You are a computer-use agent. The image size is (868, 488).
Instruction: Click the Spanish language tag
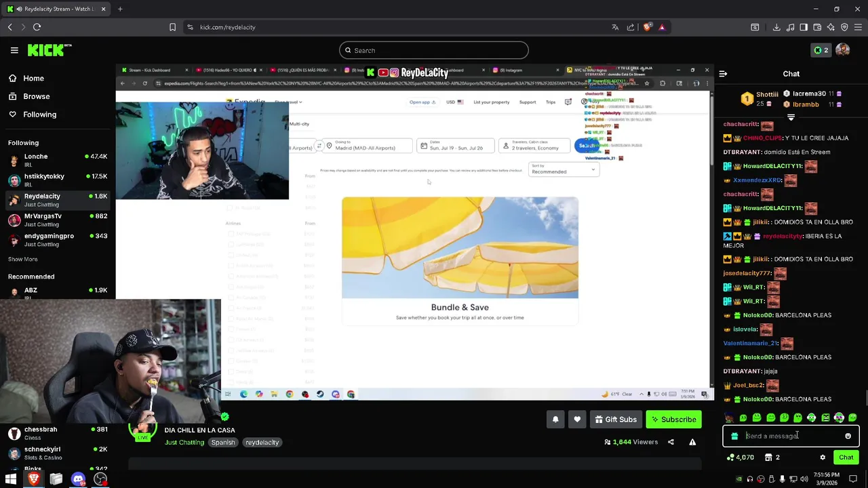(223, 443)
